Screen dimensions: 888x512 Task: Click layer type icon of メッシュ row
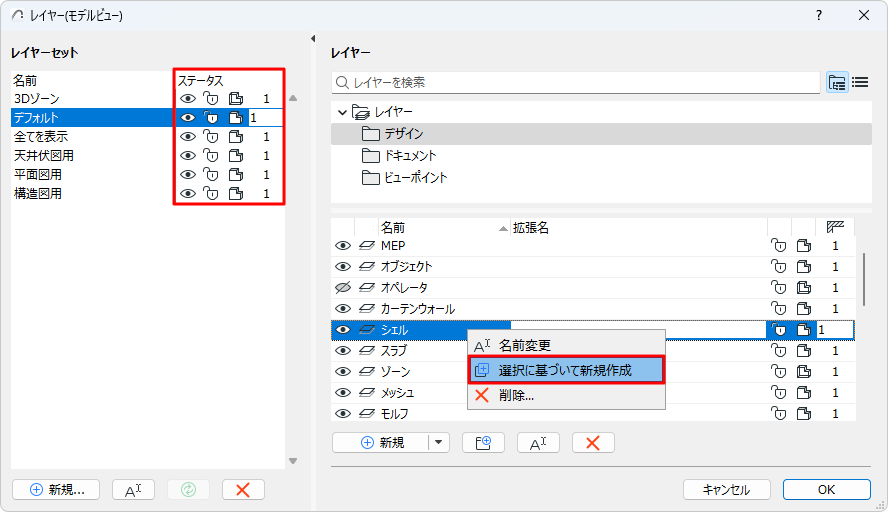coord(367,392)
